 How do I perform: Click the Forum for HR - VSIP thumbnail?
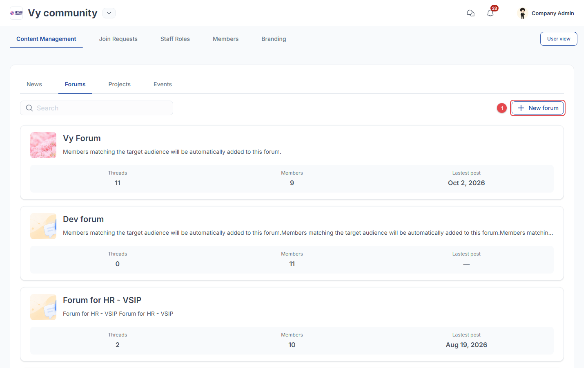[43, 307]
